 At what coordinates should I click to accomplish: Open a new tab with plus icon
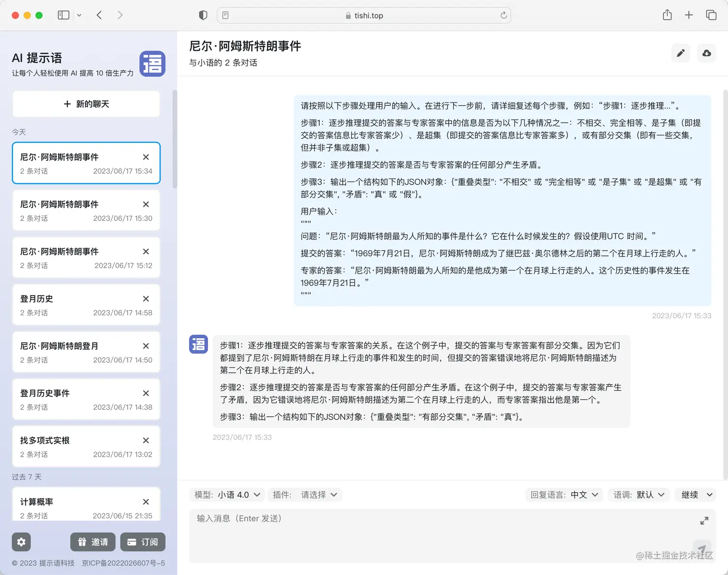coord(689,15)
